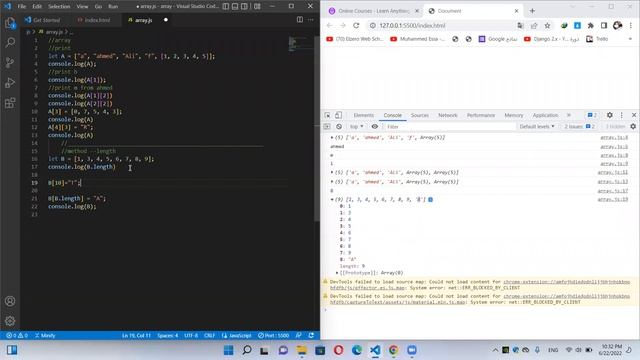Open Chrome profile avatar
Screen dimensions: 640x360
click(x=618, y=25)
